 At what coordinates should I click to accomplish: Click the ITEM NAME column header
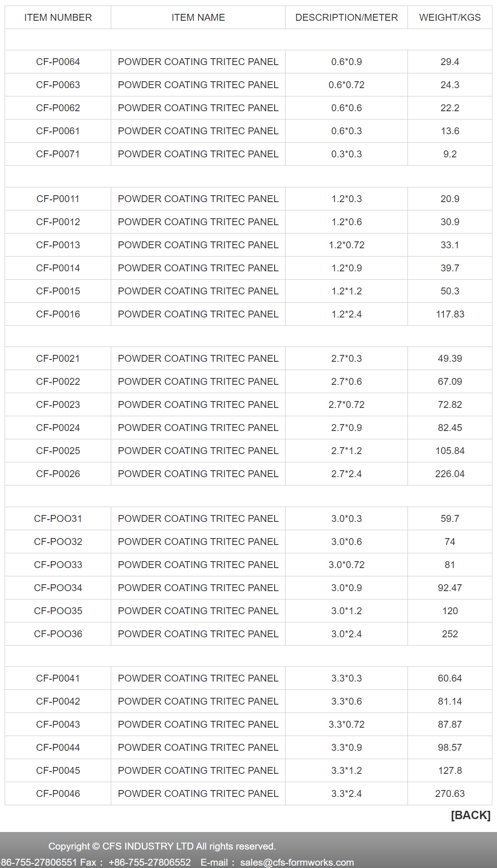click(198, 18)
